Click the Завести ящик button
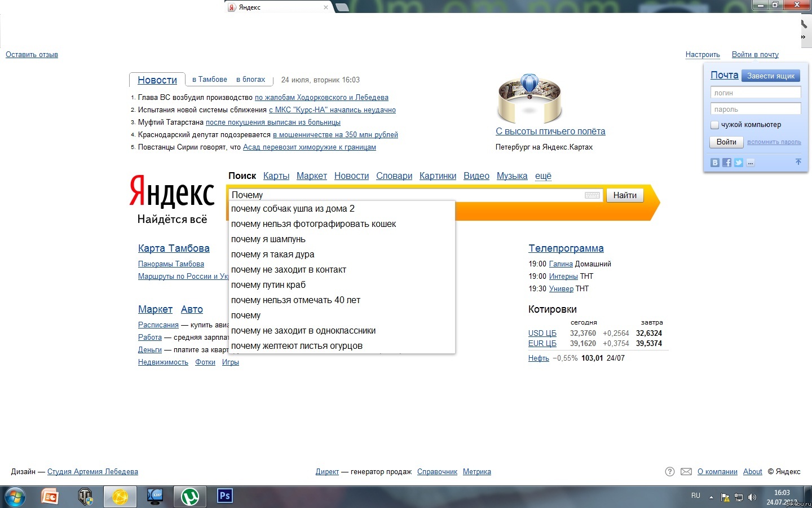The width and height of the screenshot is (812, 508). point(771,76)
